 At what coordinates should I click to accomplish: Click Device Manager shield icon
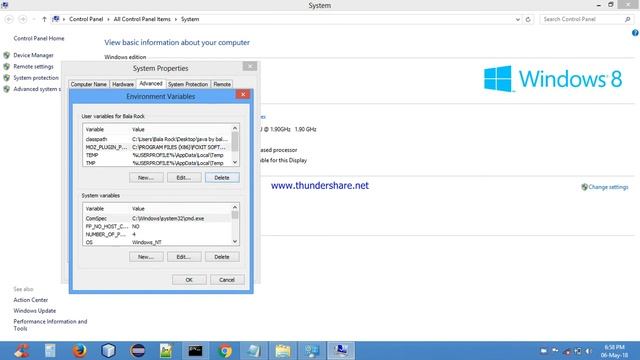[x=7, y=55]
